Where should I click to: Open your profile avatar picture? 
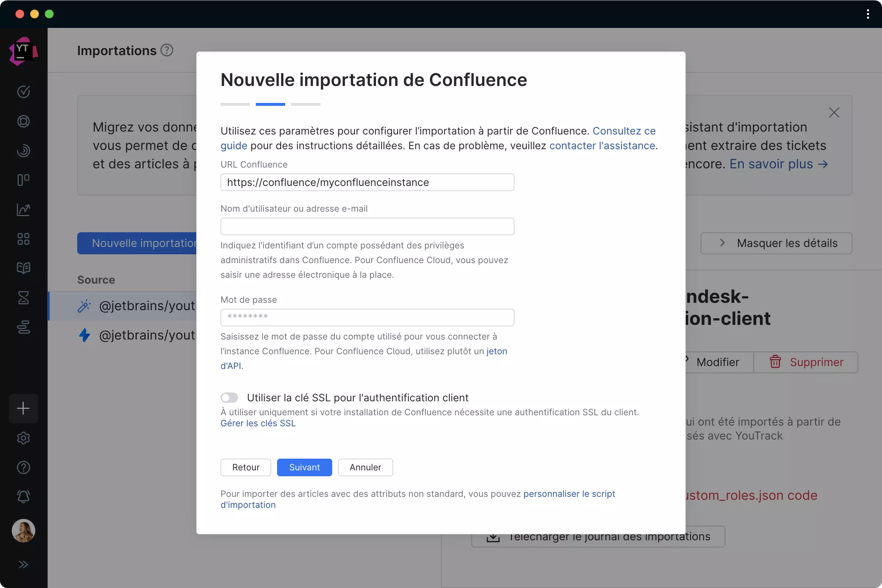point(23,530)
